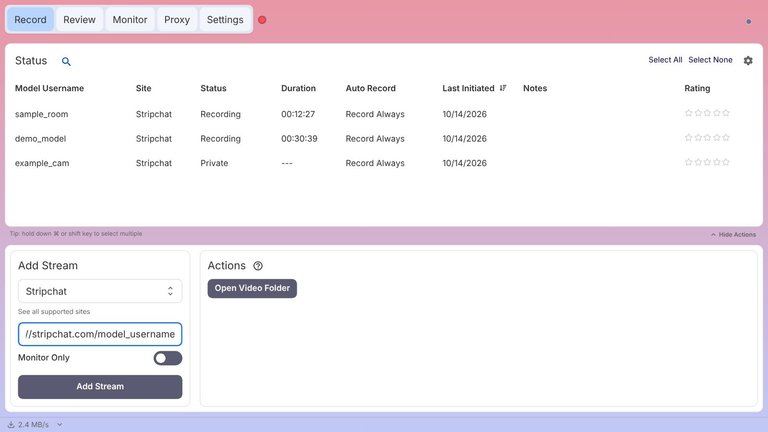Sort by Last Initiated column header

pyautogui.click(x=468, y=88)
